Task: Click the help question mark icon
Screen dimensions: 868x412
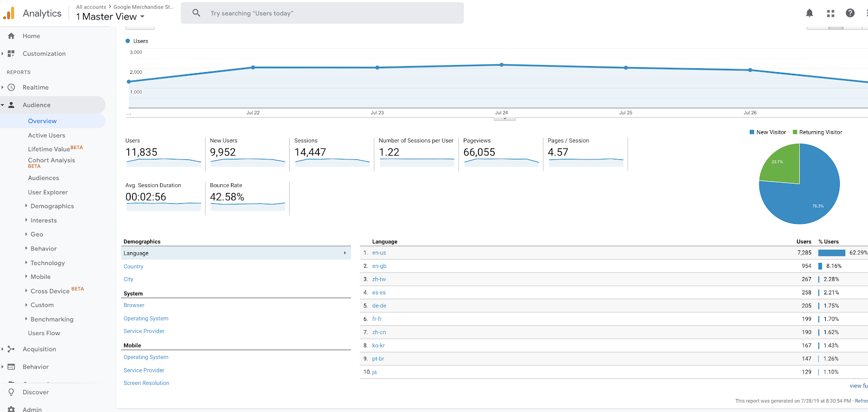Action: click(x=850, y=13)
